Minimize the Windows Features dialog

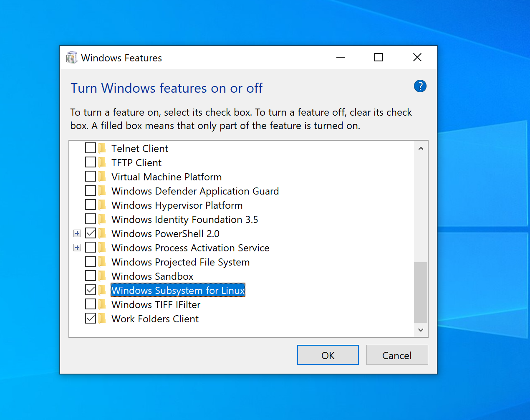341,57
